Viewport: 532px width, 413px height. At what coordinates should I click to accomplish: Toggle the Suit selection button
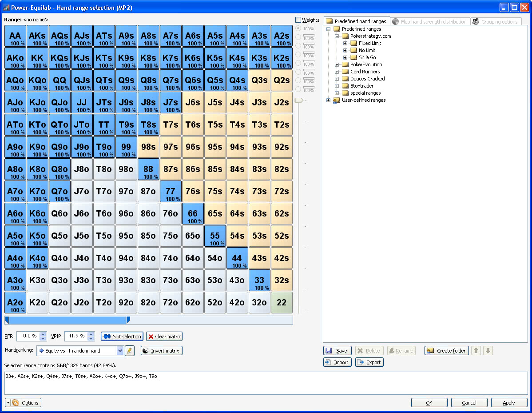122,337
